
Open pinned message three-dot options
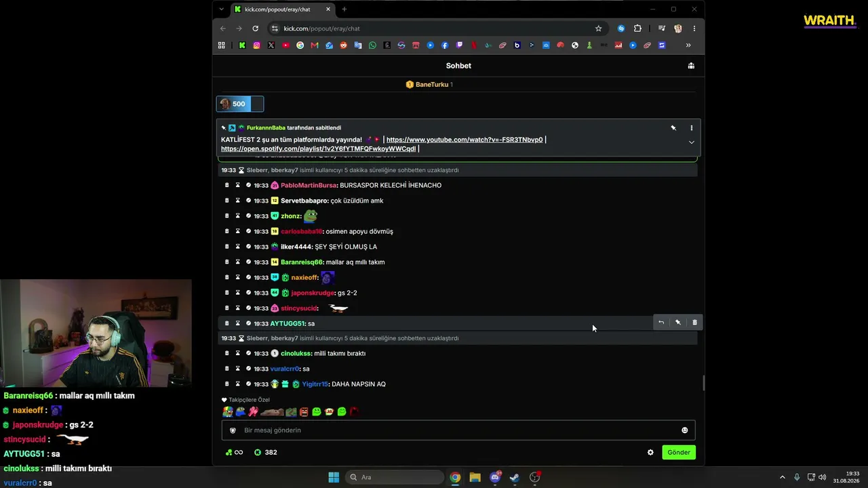pos(692,127)
